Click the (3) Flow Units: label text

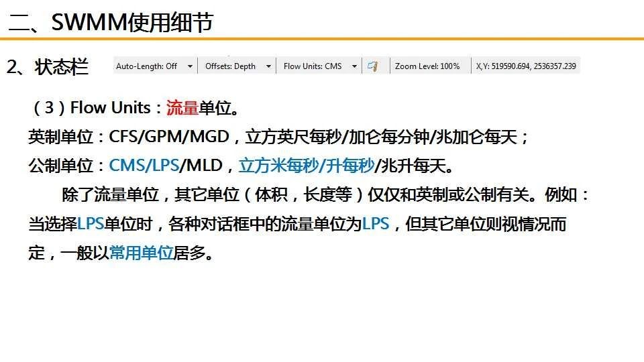[97, 107]
